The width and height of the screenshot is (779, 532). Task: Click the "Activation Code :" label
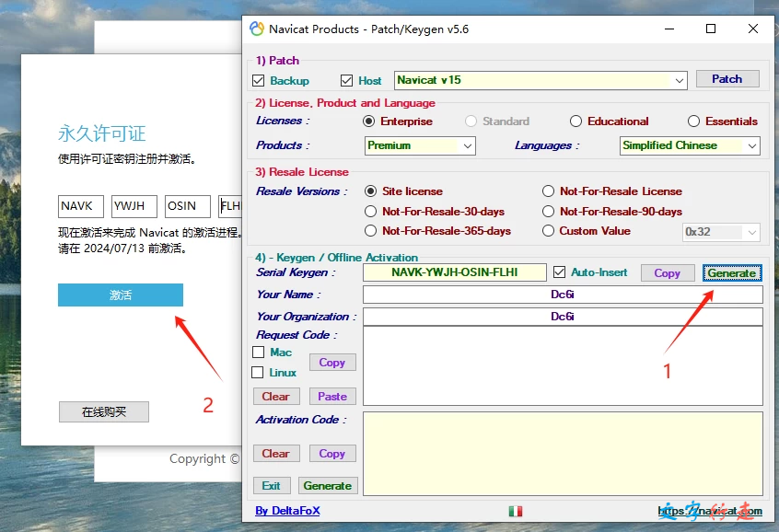click(301, 419)
